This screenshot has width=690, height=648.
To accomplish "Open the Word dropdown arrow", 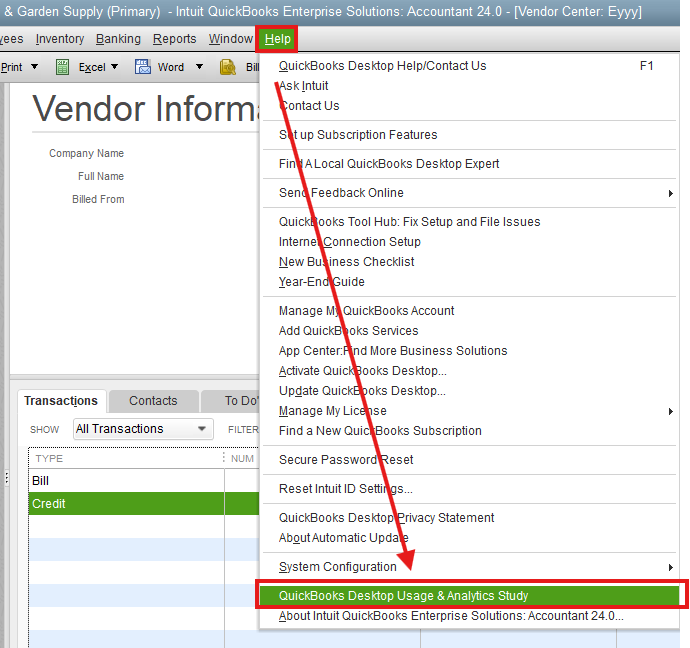I will coord(199,67).
